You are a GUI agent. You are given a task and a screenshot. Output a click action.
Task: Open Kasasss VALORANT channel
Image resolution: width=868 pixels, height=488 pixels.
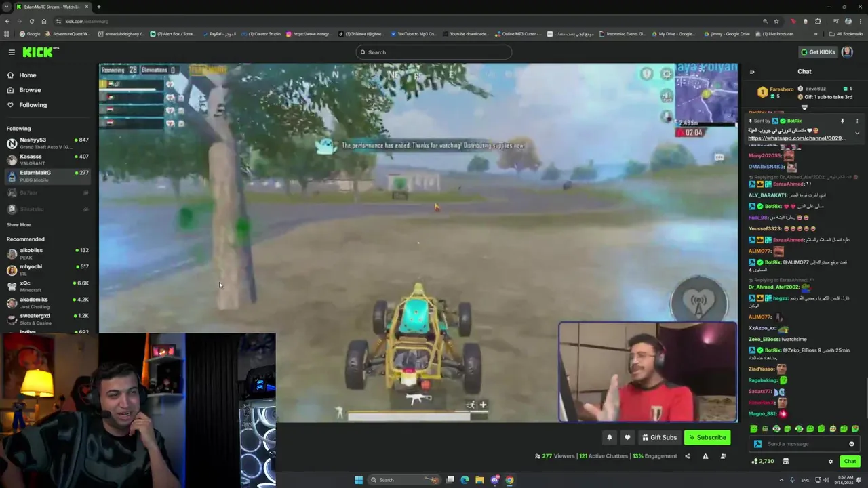(x=47, y=160)
